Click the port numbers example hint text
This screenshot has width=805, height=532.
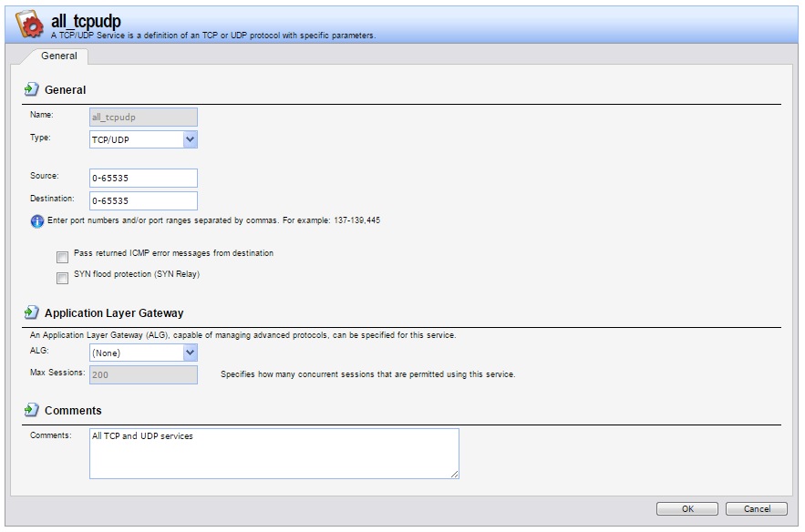pyautogui.click(x=213, y=220)
